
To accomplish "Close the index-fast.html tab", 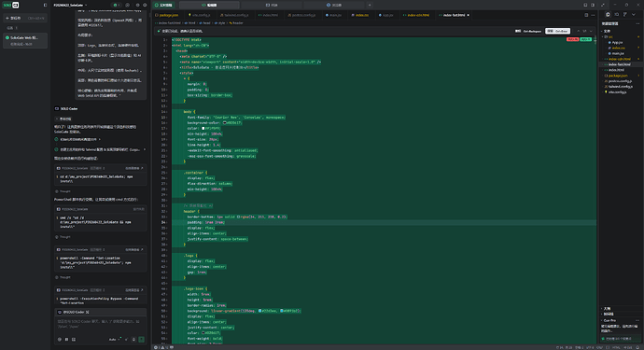I will tap(469, 15).
